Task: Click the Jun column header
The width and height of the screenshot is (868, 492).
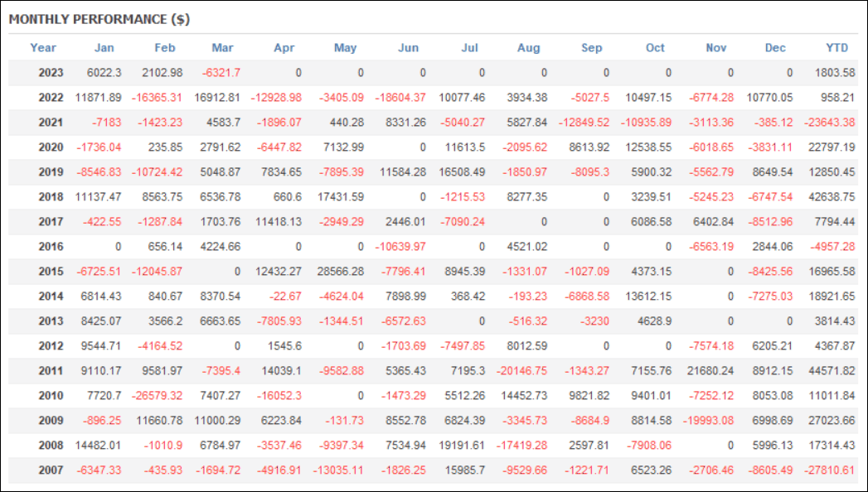Action: pos(409,47)
